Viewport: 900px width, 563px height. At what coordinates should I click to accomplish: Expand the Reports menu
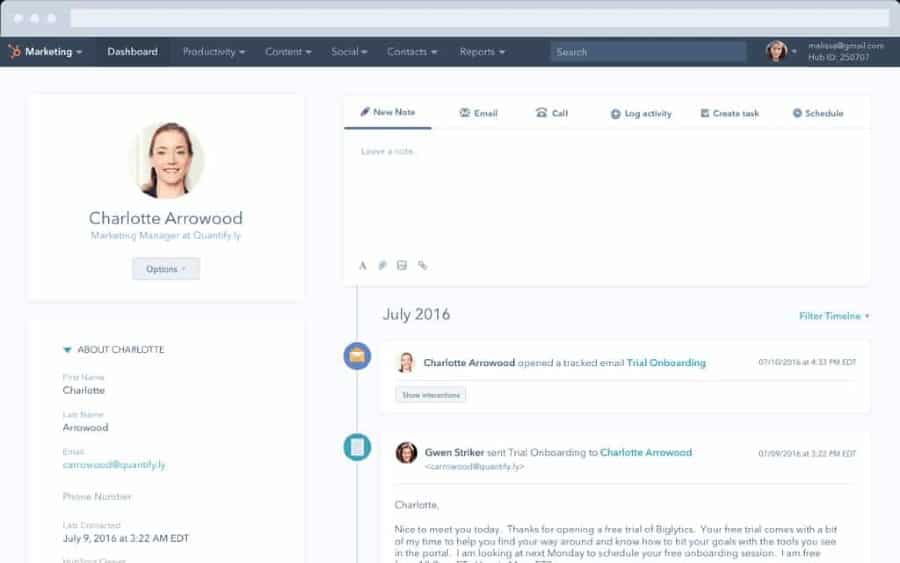tap(482, 52)
